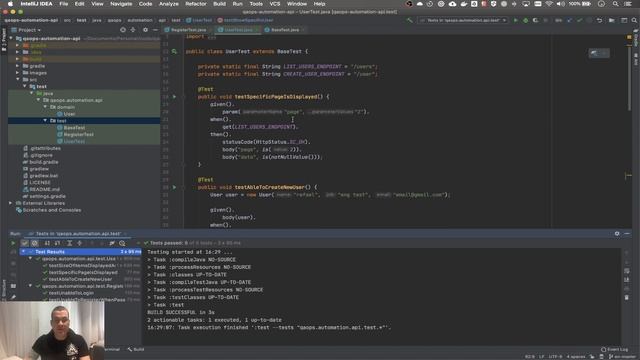Open Project Structure folder icon
Screen dimensions: 640x360
click(x=611, y=20)
